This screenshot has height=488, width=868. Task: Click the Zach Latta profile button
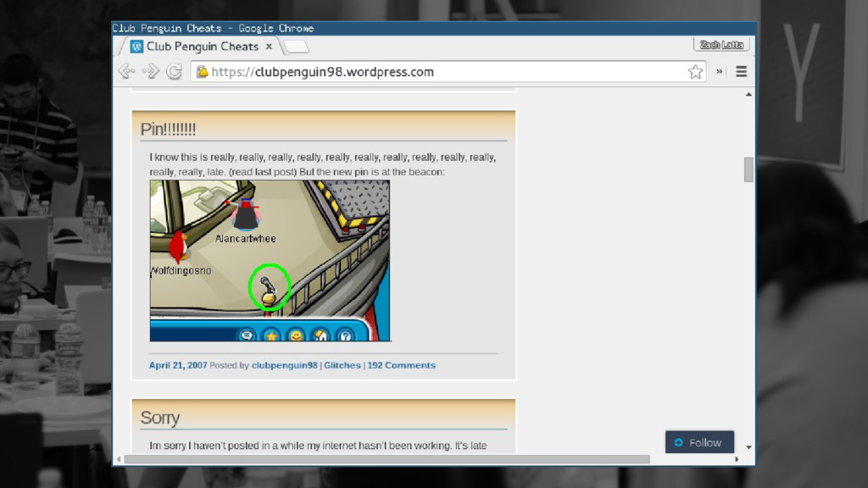point(721,45)
